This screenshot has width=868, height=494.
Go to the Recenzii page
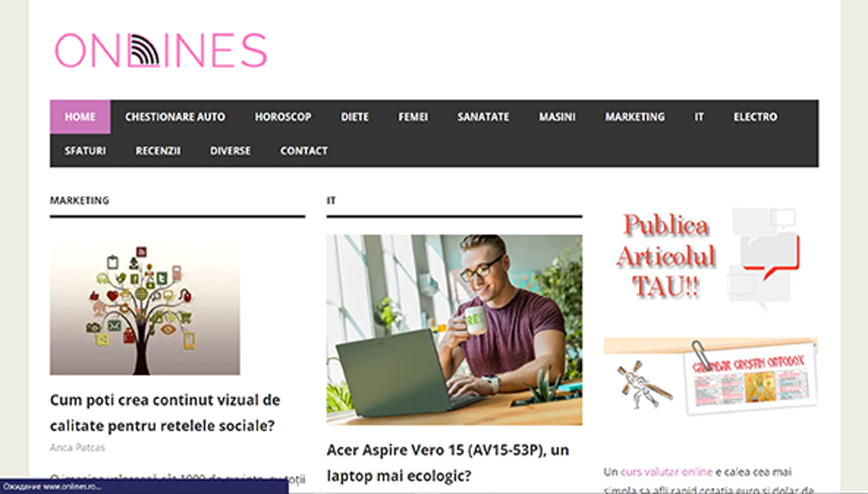click(158, 151)
